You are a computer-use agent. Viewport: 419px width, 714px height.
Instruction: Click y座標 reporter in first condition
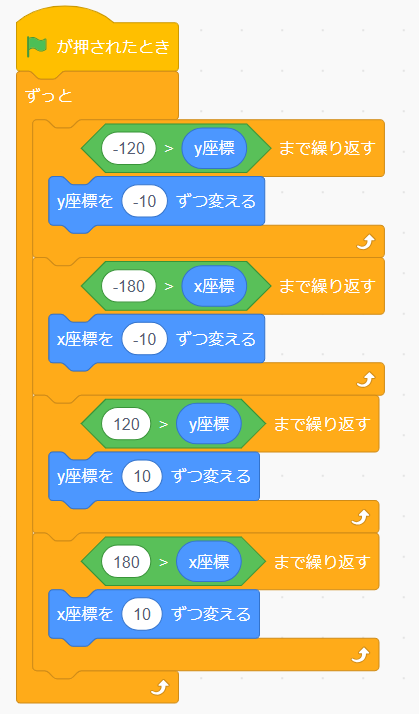pos(215,148)
